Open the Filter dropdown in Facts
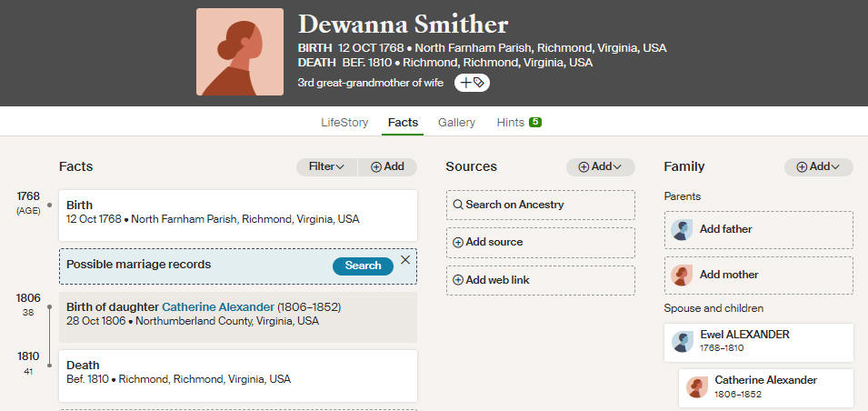 pyautogui.click(x=326, y=166)
